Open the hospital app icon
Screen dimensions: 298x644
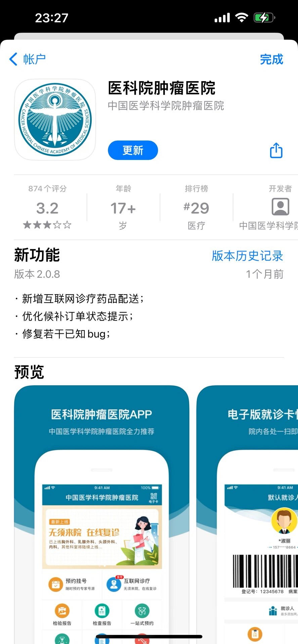click(55, 120)
